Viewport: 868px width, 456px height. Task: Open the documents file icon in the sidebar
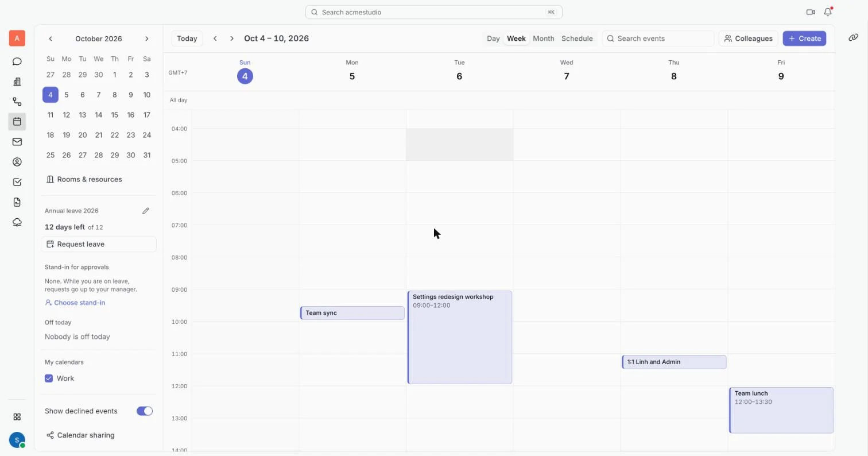coord(17,202)
